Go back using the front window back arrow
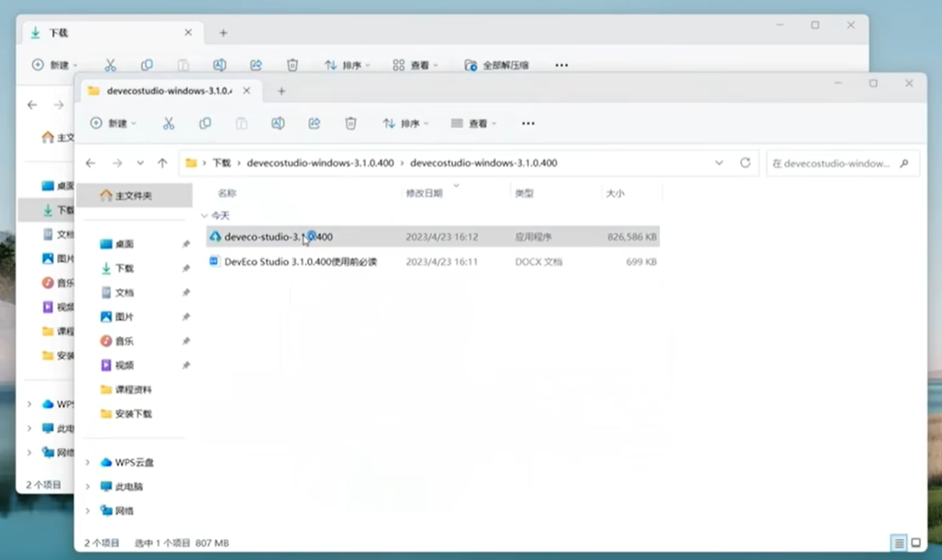Viewport: 942px width, 560px height. (91, 162)
